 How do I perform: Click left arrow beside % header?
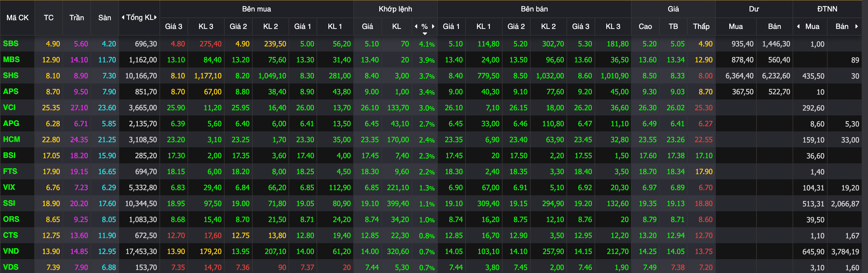tap(416, 26)
